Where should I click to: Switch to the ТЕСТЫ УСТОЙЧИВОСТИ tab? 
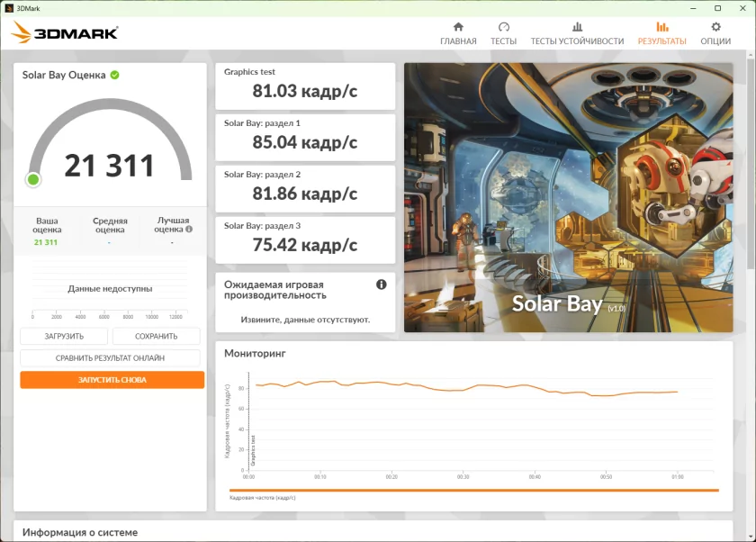point(577,41)
